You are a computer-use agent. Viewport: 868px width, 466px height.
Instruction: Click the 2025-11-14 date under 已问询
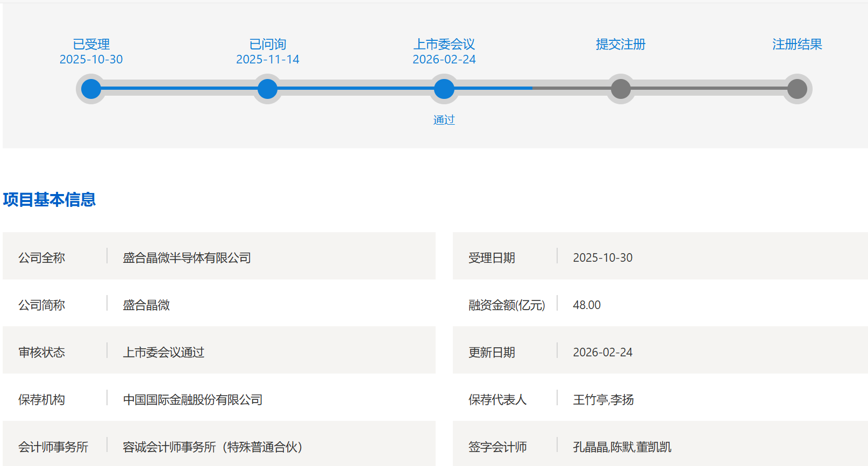tap(267, 59)
